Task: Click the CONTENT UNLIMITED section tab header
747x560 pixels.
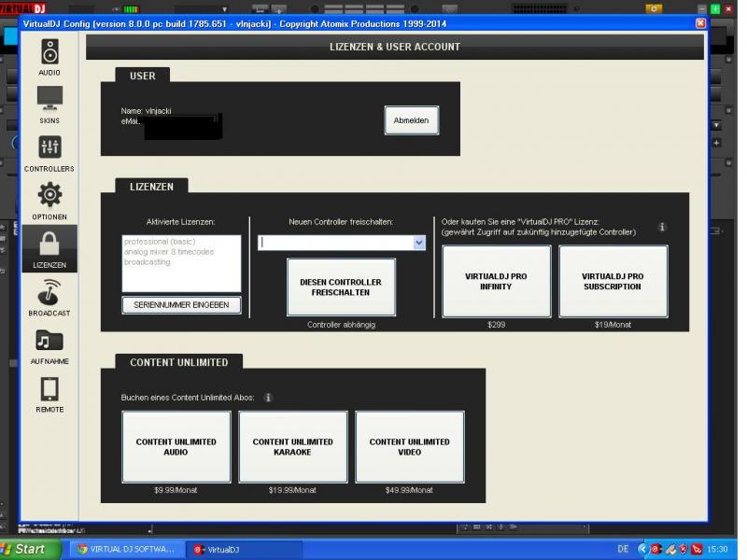Action: pyautogui.click(x=178, y=362)
